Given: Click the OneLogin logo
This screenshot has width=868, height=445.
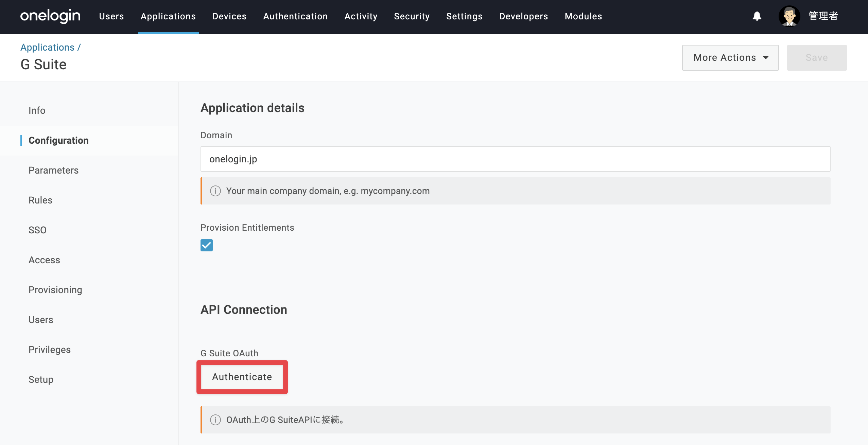Looking at the screenshot, I should 50,16.
